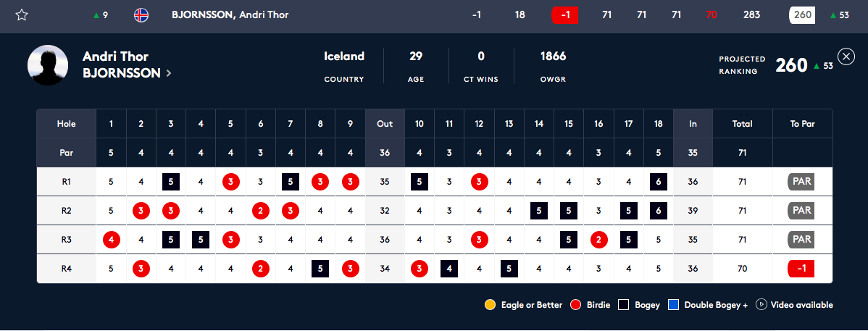Click the R3 row label
Image resolution: width=868 pixels, height=331 pixels.
pos(67,240)
